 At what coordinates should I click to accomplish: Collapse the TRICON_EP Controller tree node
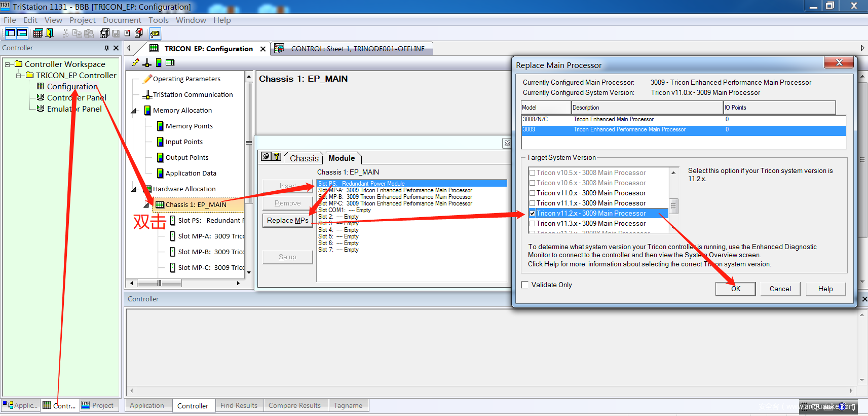[19, 76]
